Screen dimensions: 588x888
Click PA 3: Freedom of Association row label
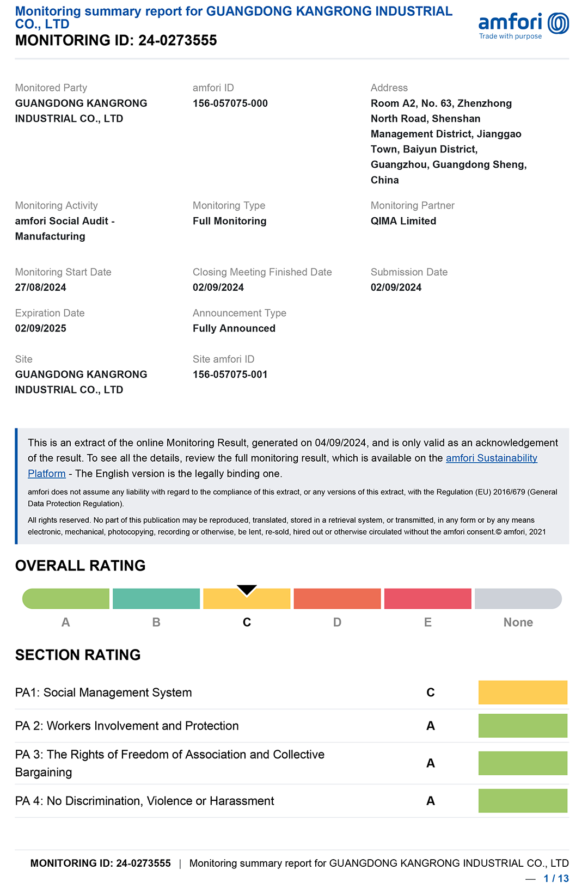click(x=170, y=763)
